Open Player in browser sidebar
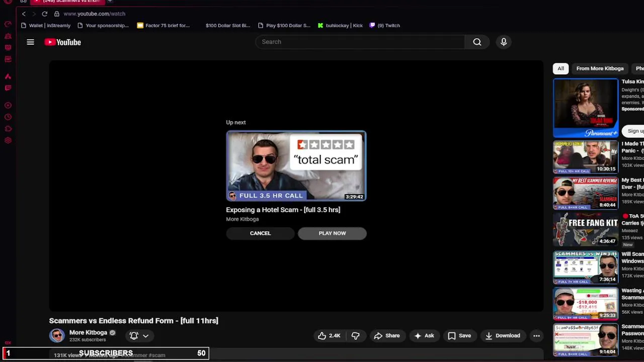The image size is (644, 362). click(x=8, y=106)
